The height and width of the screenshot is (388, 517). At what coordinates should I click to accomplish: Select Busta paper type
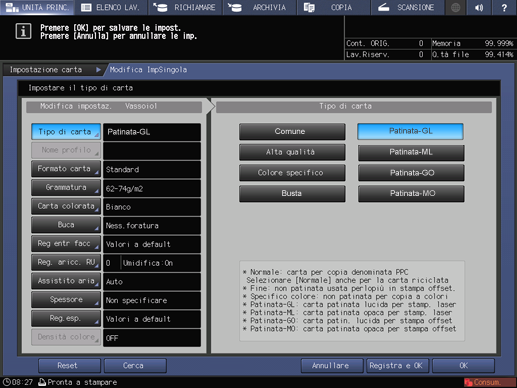click(292, 193)
